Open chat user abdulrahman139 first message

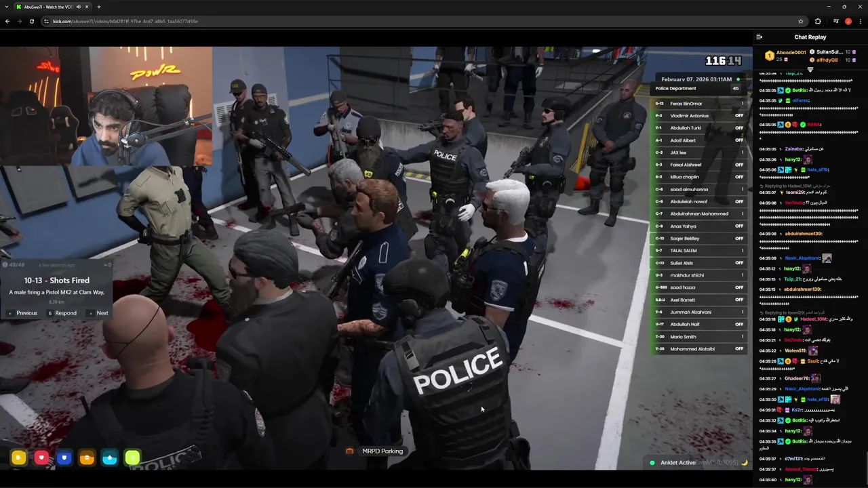click(803, 234)
